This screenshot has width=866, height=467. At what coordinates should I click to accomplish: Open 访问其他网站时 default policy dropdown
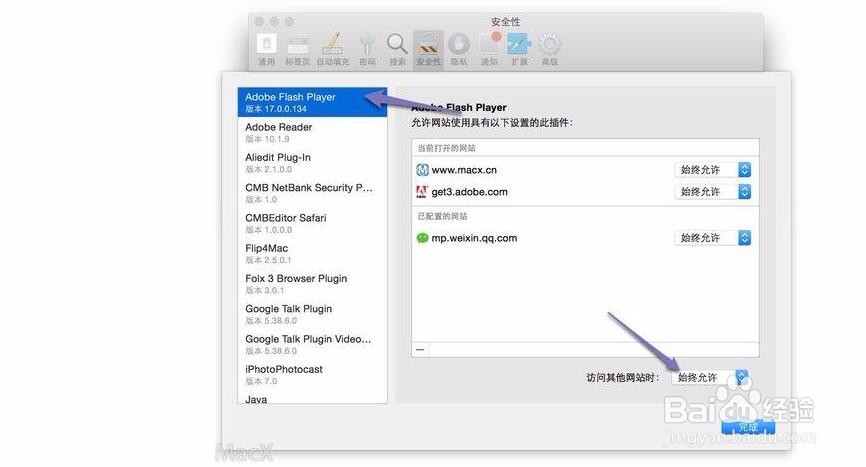point(710,378)
